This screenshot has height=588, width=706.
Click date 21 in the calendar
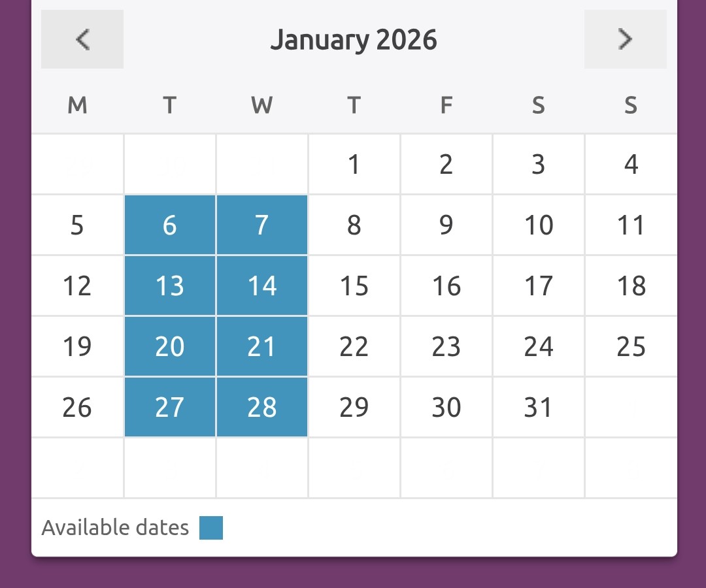[262, 346]
